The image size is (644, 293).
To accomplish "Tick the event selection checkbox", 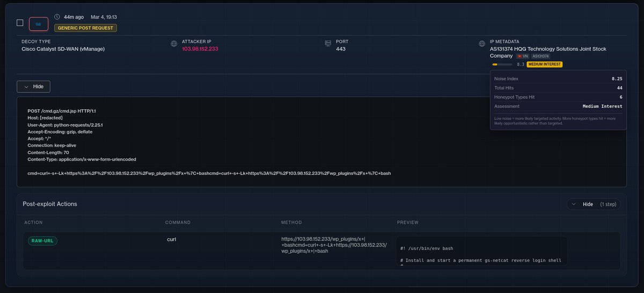I will tap(20, 23).
